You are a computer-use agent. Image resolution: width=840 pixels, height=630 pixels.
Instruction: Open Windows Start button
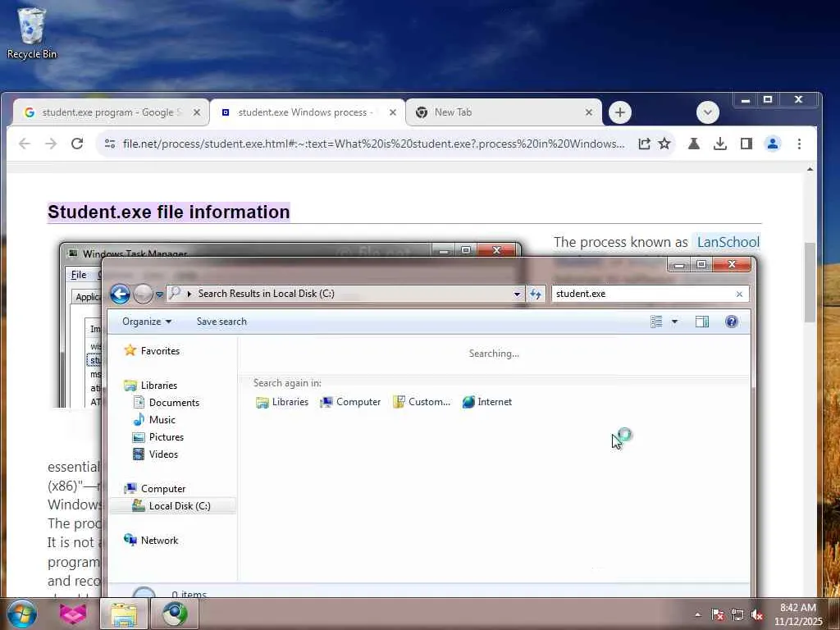coord(21,614)
